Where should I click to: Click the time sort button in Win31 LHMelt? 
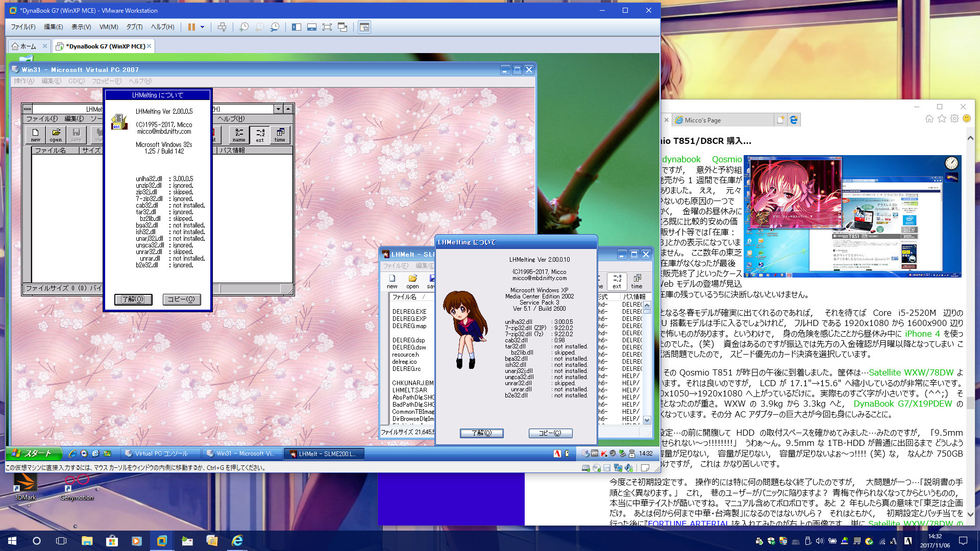[x=280, y=135]
